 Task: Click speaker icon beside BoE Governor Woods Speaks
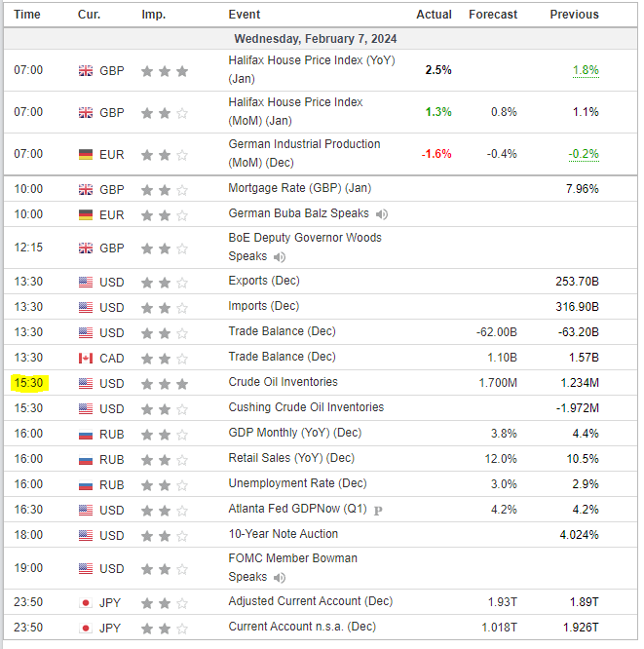pyautogui.click(x=280, y=257)
